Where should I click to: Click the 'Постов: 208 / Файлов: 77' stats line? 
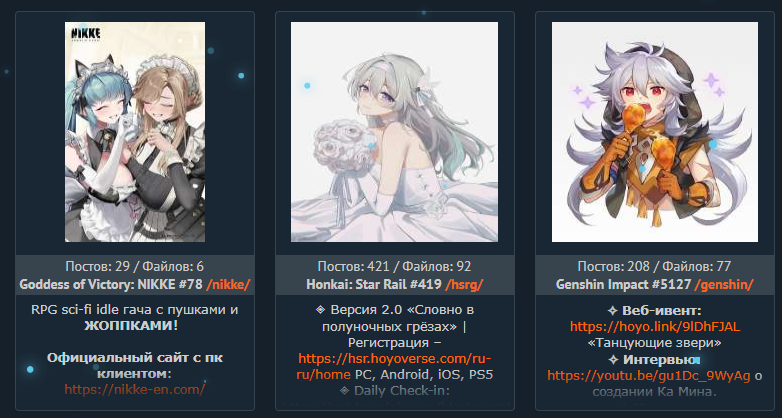[x=655, y=266]
